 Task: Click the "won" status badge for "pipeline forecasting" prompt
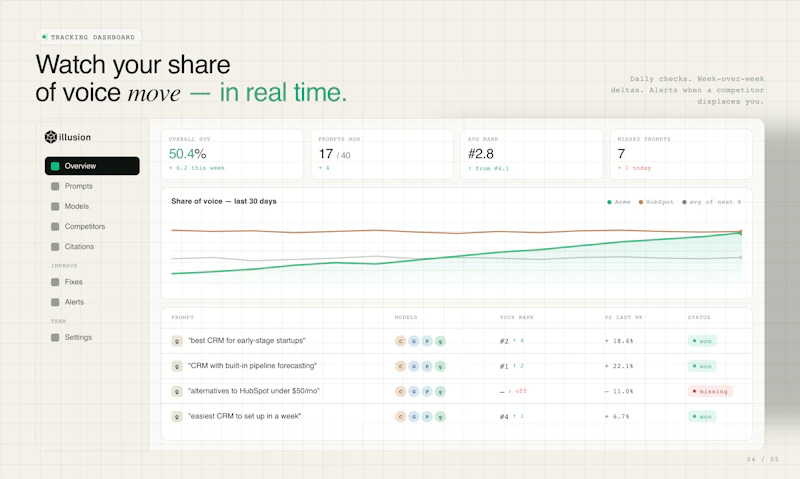[x=702, y=366]
